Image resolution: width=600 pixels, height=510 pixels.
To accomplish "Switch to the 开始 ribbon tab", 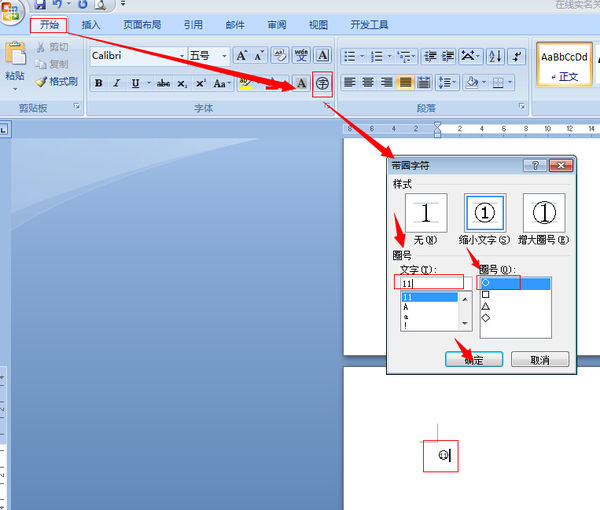I will coord(49,25).
